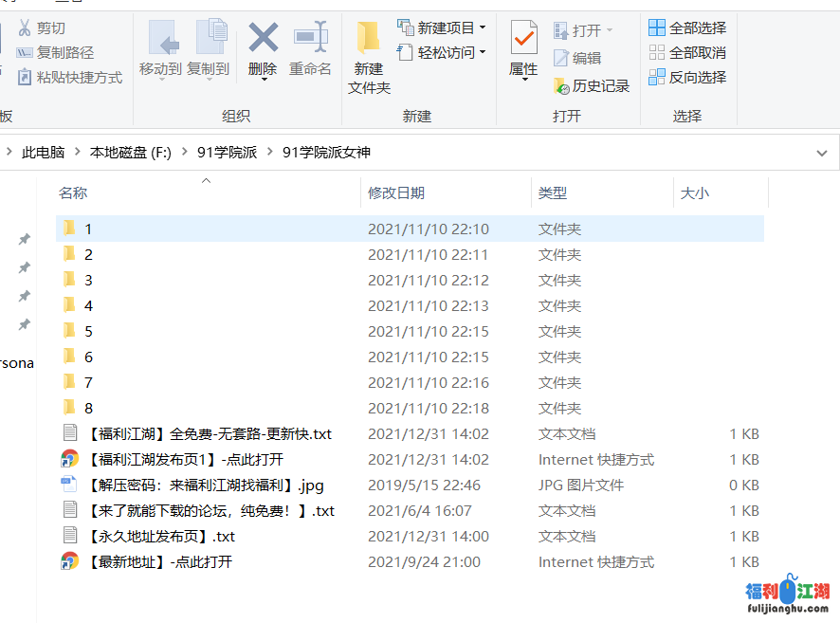Viewport: 840px width, 623px height.
Task: Select the 【永久地址发布页】.txt file
Action: coord(159,537)
